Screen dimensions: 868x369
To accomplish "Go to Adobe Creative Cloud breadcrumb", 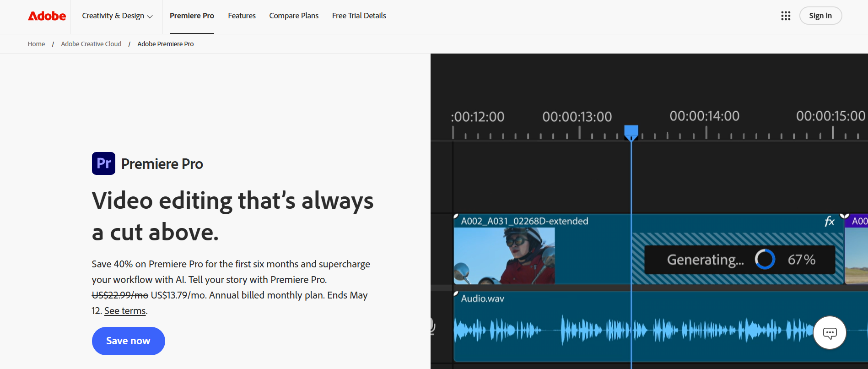I will pos(91,44).
